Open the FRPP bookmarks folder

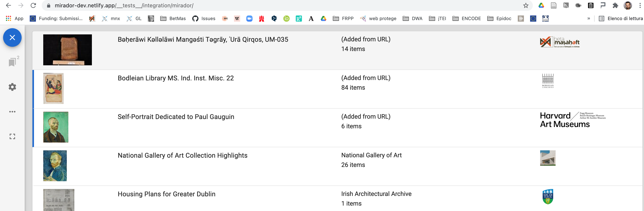click(343, 19)
